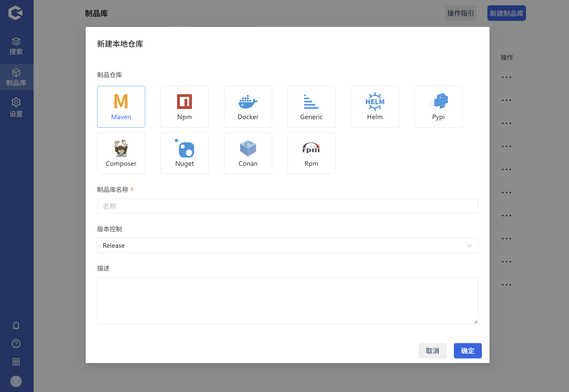Viewport: 569px width, 392px height.
Task: Open 搜索 in the sidebar
Action: click(x=16, y=46)
